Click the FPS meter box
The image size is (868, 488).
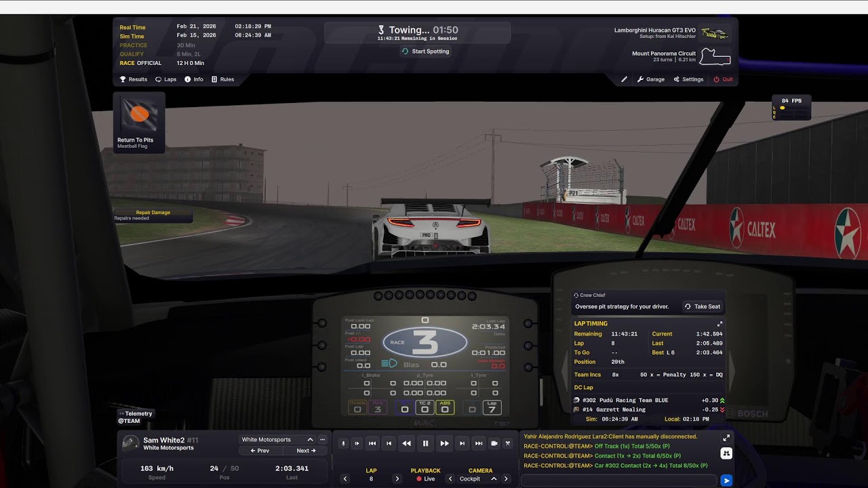click(x=791, y=107)
